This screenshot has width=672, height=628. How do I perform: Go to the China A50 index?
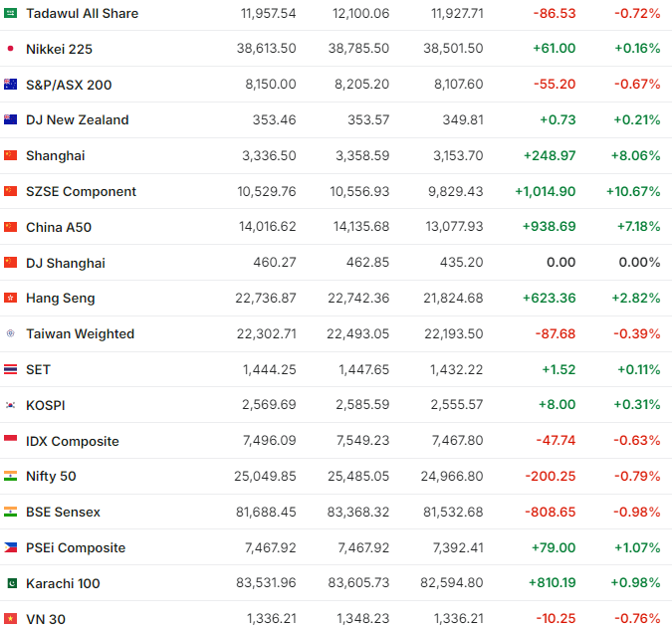pos(59,227)
